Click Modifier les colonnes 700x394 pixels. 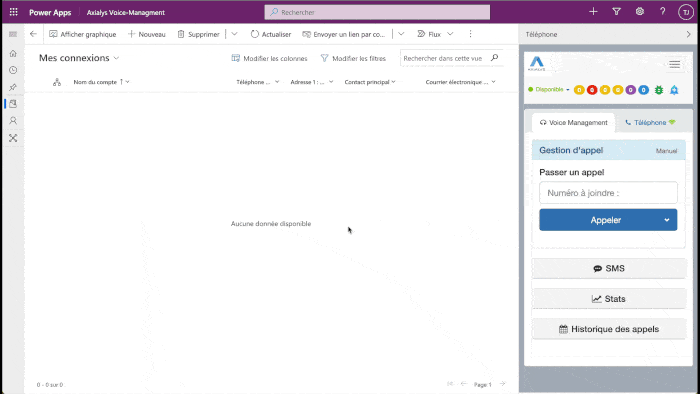click(x=269, y=58)
